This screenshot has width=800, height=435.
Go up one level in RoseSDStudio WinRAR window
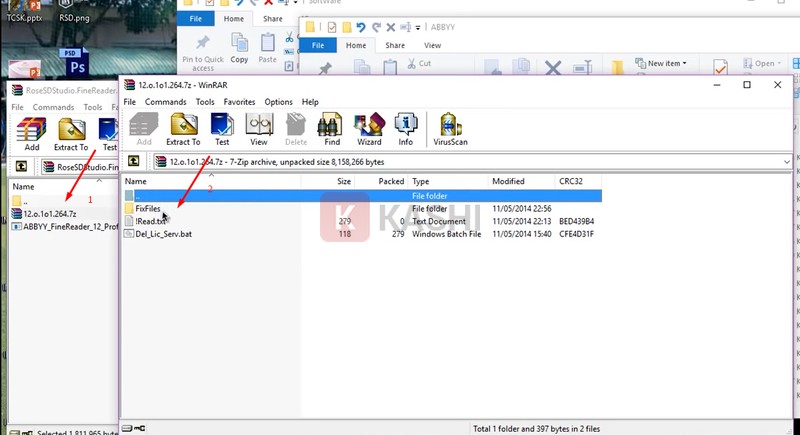tap(21, 167)
